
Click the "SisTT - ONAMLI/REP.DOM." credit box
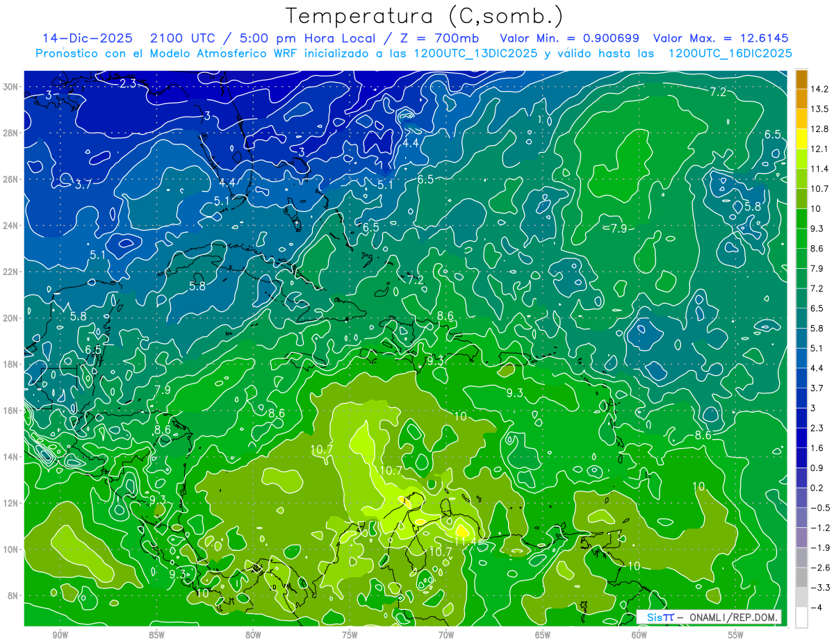(709, 617)
